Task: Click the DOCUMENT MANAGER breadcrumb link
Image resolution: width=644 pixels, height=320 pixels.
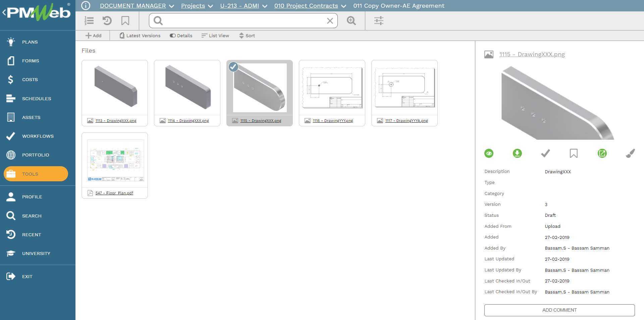Action: tap(133, 6)
